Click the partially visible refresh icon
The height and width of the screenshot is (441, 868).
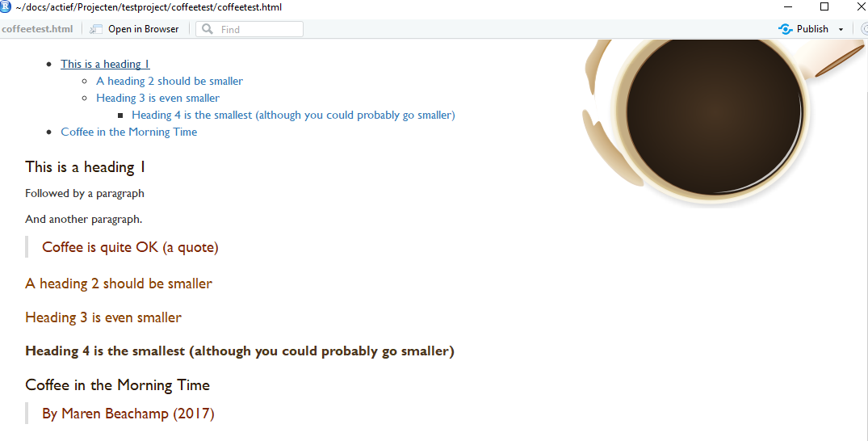click(x=865, y=29)
